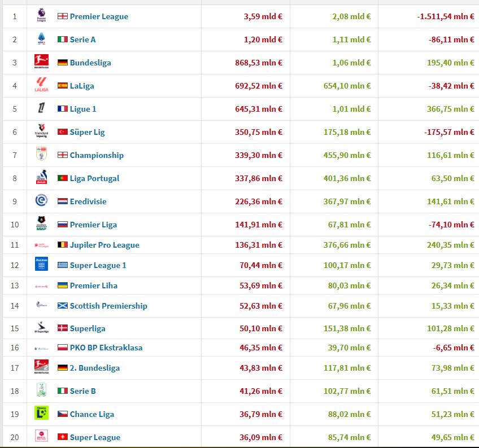
Task: Open the Championship league link
Action: (x=97, y=155)
